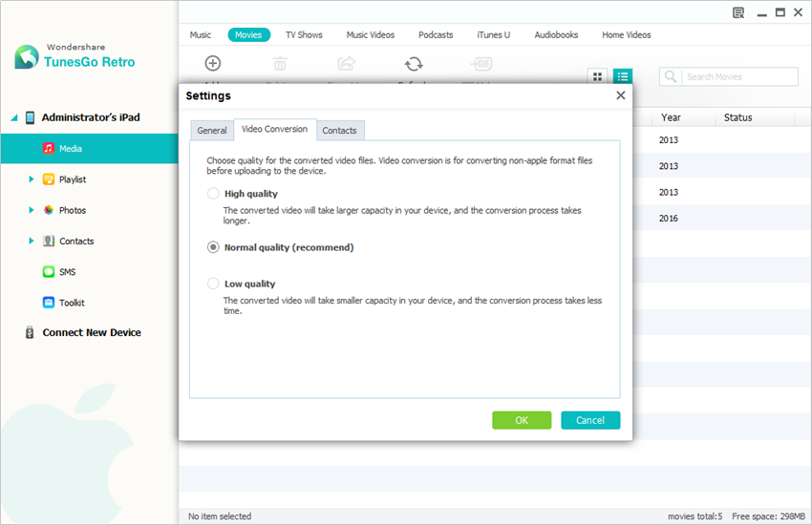Screen dimensions: 812x525
Task: Switch to list view icon
Action: click(623, 76)
